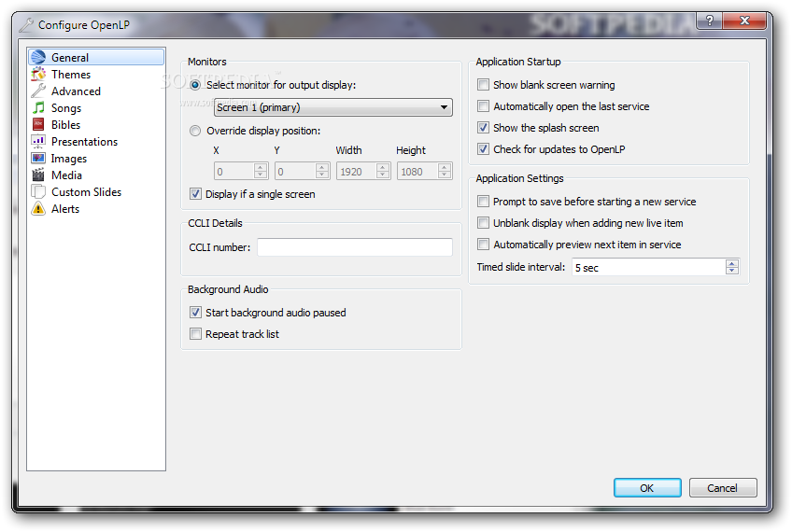The height and width of the screenshot is (532, 792).
Task: Click the question mark help button
Action: (710, 21)
